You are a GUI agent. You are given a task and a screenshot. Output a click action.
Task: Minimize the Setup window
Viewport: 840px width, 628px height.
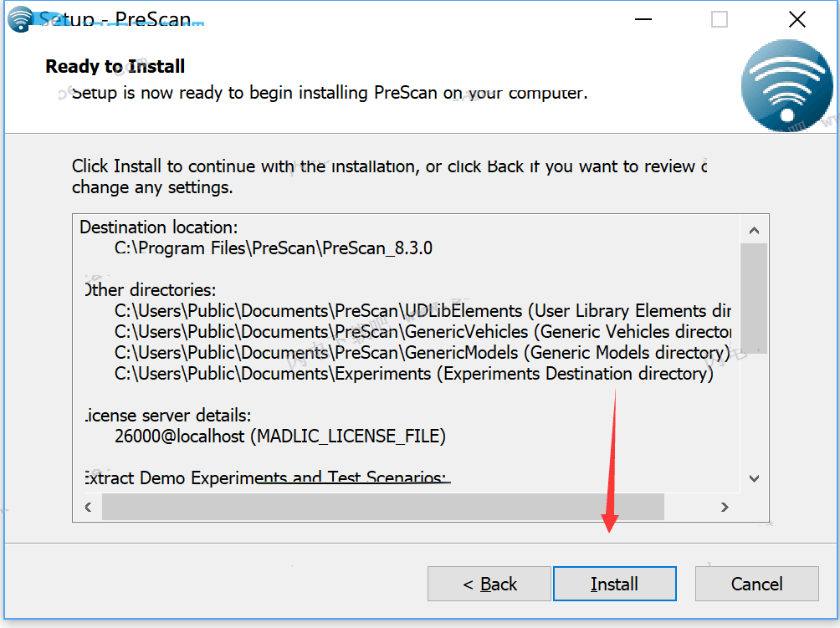pos(643,19)
